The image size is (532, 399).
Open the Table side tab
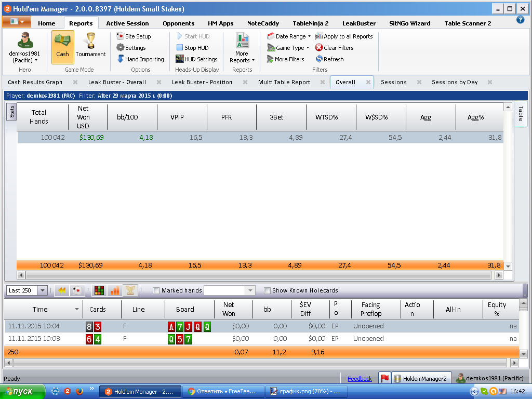click(x=521, y=114)
